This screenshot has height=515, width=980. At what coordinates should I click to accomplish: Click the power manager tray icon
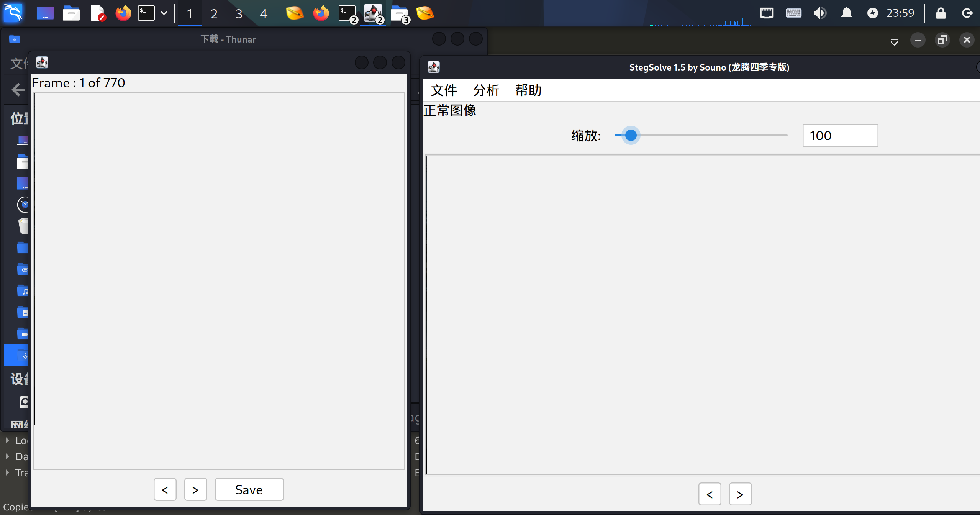pos(872,13)
